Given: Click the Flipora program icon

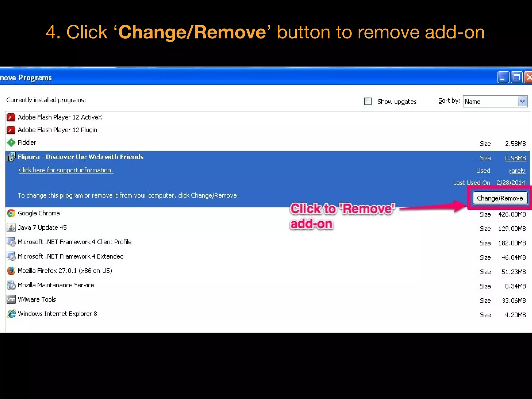Looking at the screenshot, I should (x=11, y=157).
